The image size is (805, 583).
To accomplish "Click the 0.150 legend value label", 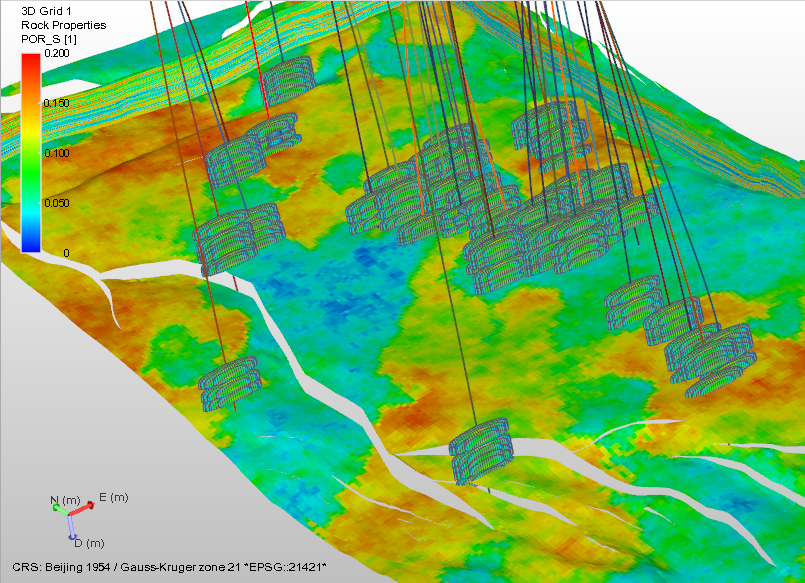I will pyautogui.click(x=56, y=103).
